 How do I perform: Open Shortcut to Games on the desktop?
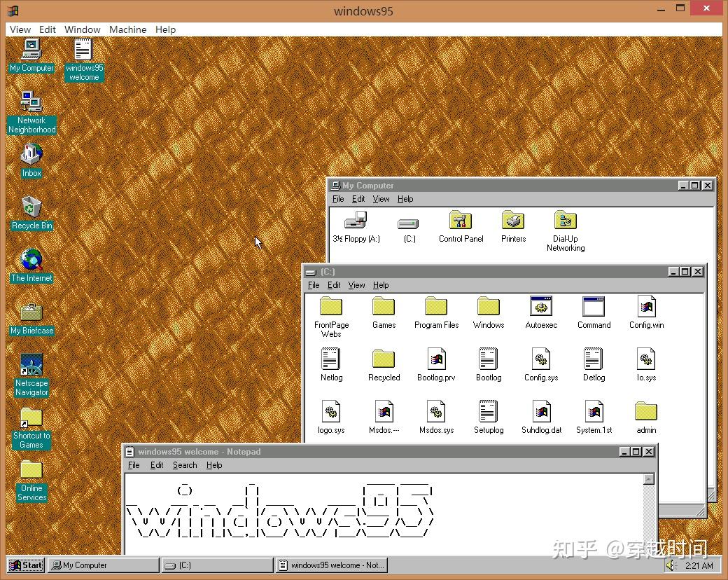point(31,418)
